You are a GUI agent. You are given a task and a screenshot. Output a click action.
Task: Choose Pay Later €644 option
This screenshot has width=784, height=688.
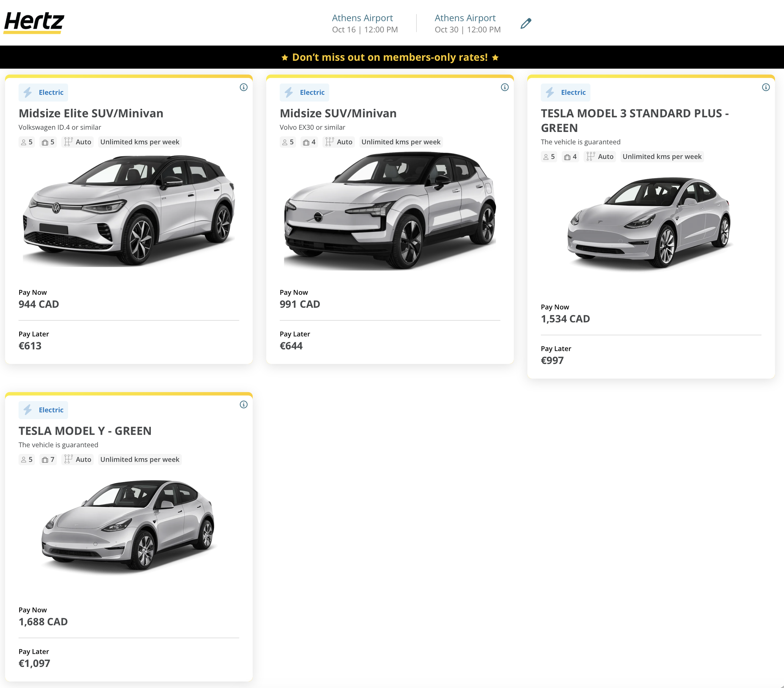[295, 341]
